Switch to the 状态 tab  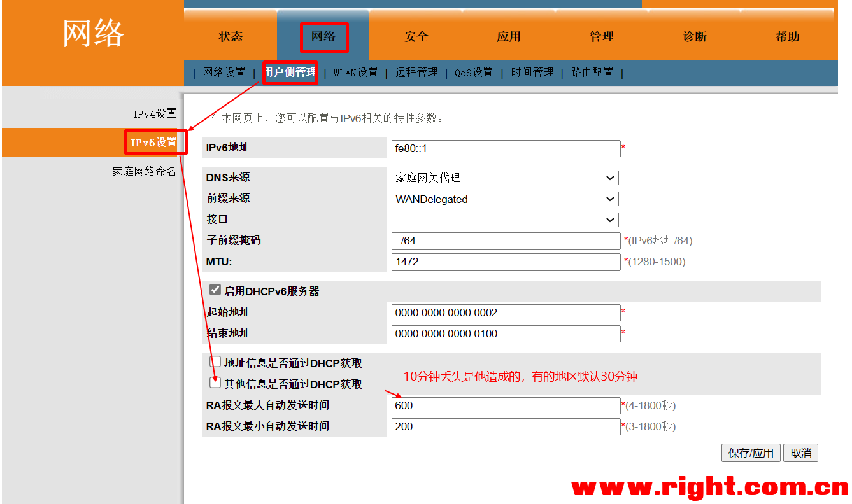(231, 37)
